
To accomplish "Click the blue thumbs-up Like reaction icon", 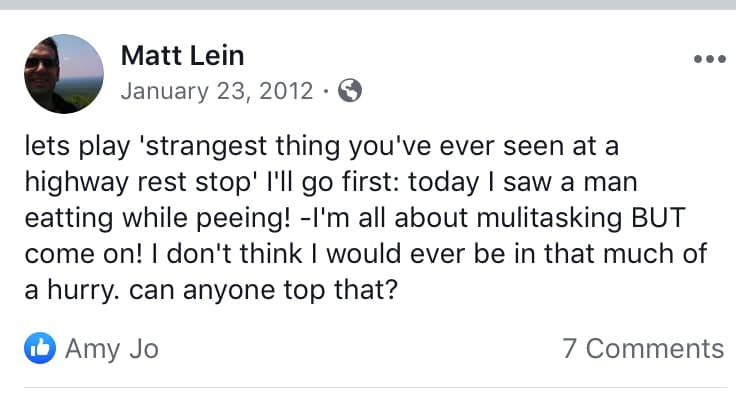I will pos(40,348).
